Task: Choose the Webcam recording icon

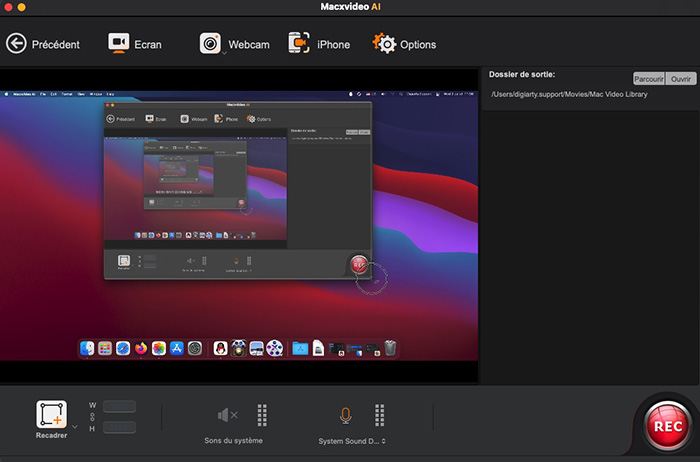Action: (x=210, y=43)
